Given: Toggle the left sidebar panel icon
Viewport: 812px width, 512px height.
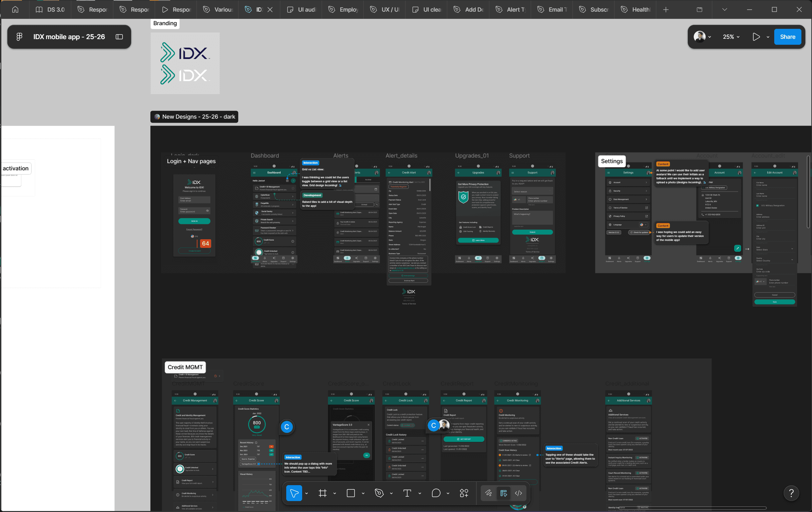Looking at the screenshot, I should point(119,37).
